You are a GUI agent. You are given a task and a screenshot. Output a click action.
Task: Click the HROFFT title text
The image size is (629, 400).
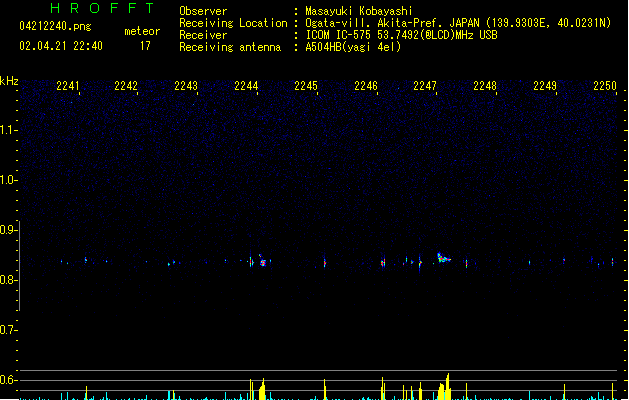pyautogui.click(x=102, y=8)
